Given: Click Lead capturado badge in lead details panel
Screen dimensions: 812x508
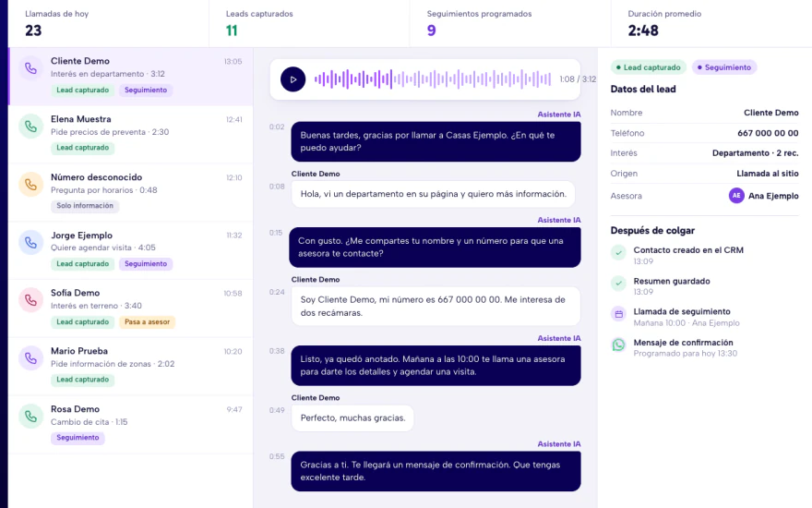Looking at the screenshot, I should pos(649,67).
